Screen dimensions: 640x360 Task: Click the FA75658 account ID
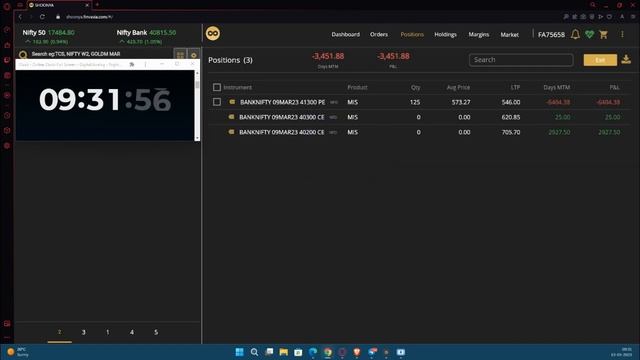point(551,35)
